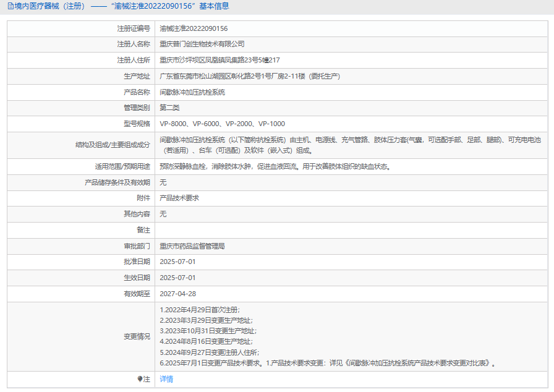Click the bulb icon beside 注 label
554x392 pixels.
click(x=140, y=379)
